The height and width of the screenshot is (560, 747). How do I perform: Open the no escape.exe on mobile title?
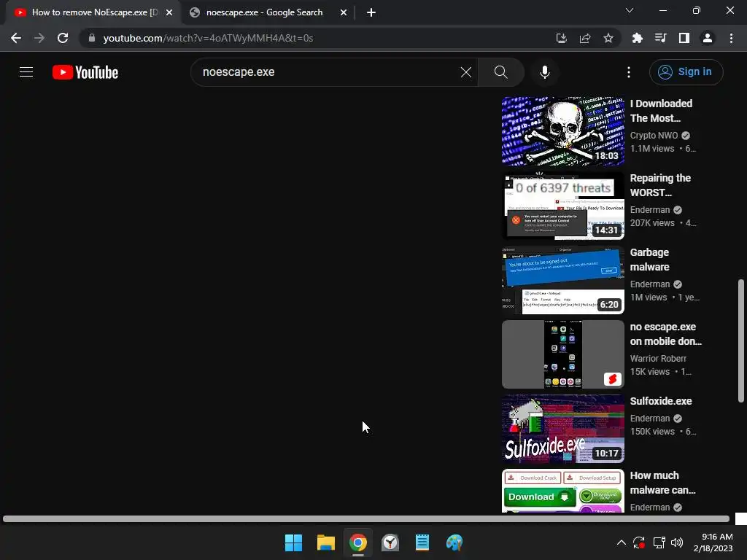pos(665,334)
